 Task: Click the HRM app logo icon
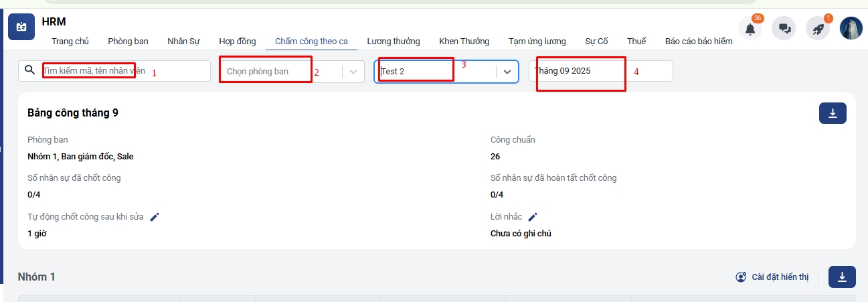(21, 27)
